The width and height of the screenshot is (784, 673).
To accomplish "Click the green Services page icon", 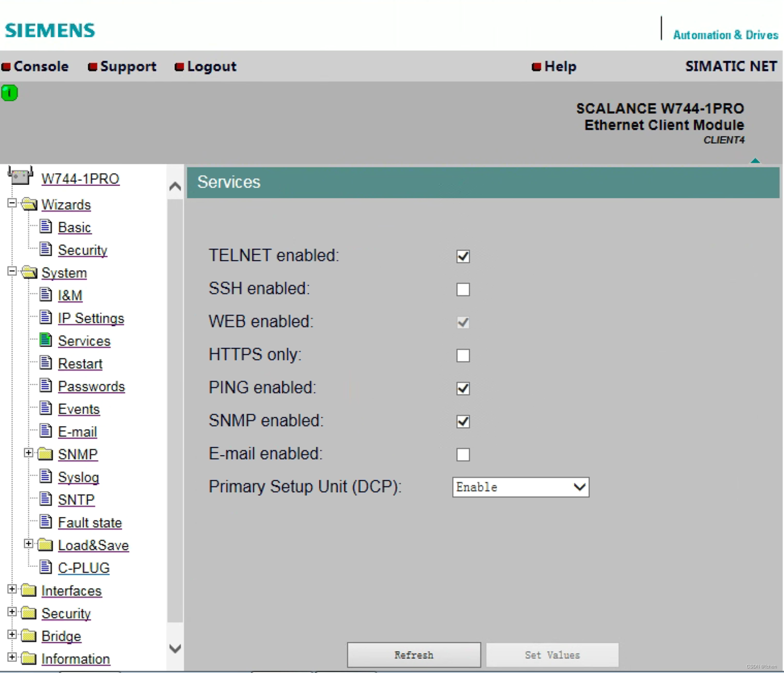I will tap(45, 340).
